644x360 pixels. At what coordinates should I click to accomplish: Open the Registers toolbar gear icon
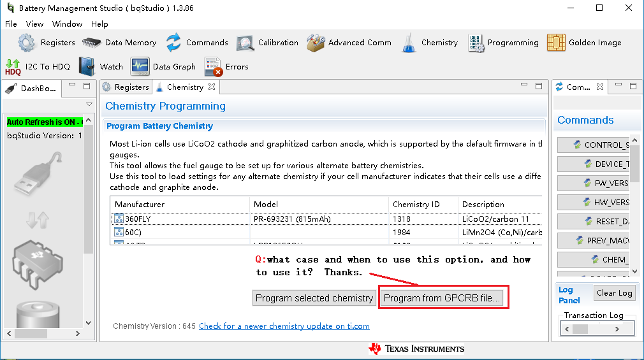[x=26, y=43]
